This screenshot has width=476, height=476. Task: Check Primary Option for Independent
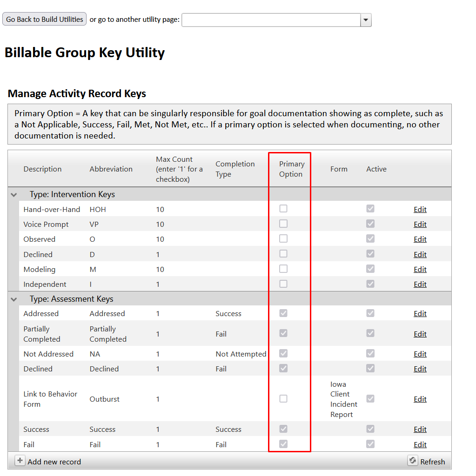point(283,284)
